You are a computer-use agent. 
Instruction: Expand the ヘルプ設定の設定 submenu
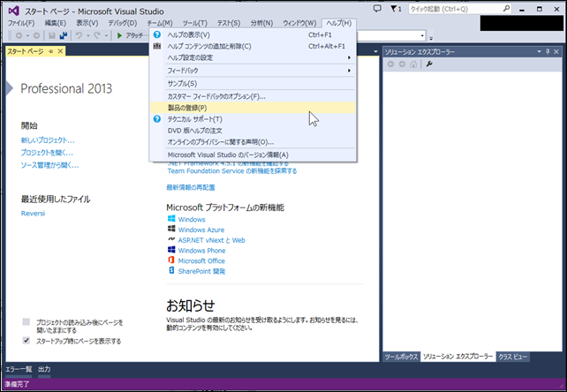[252, 57]
